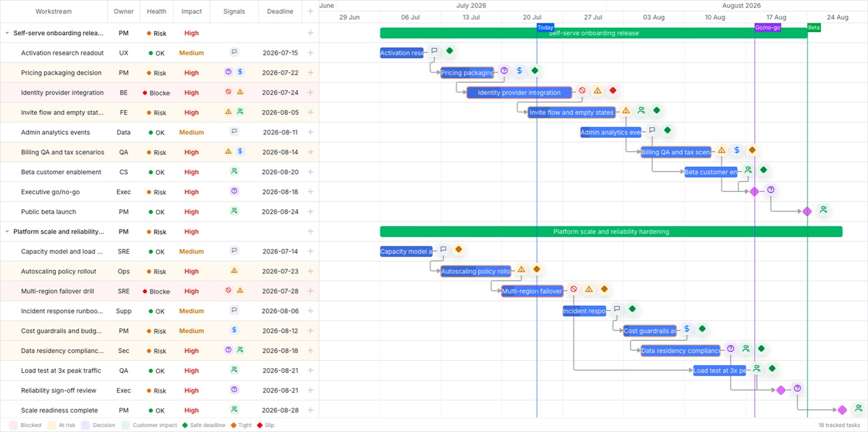Click the Medium impact on Cost guardrails row

(192, 331)
